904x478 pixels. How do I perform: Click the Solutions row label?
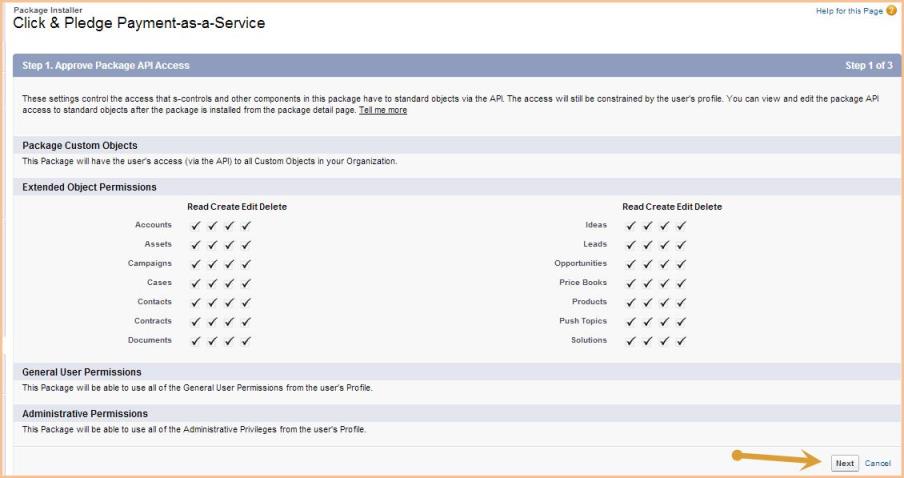tap(589, 340)
